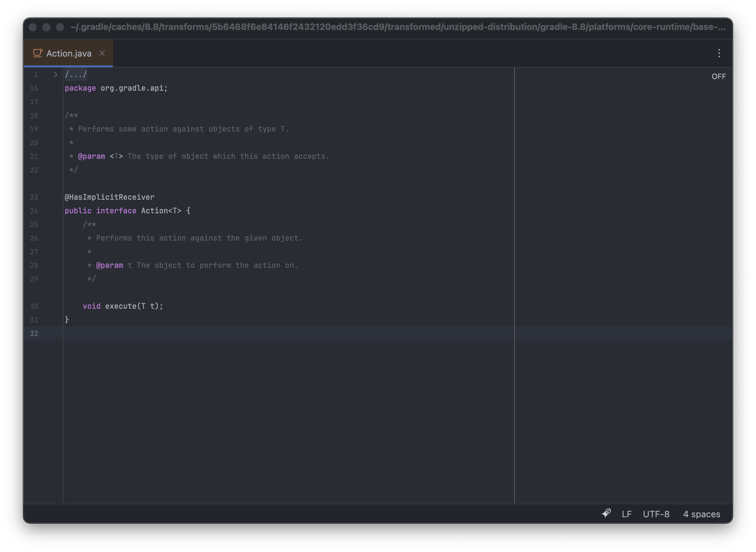The image size is (756, 552).
Task: Click line number 32 in the gutter
Action: click(x=34, y=334)
